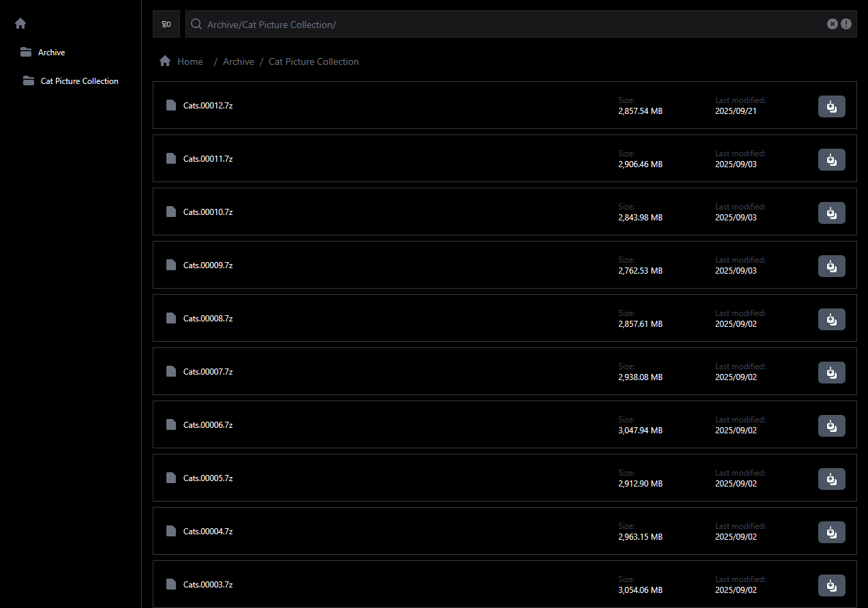Click Cat Picture Collection breadcrumb item
Viewport: 868px width, 608px height.
pos(314,61)
